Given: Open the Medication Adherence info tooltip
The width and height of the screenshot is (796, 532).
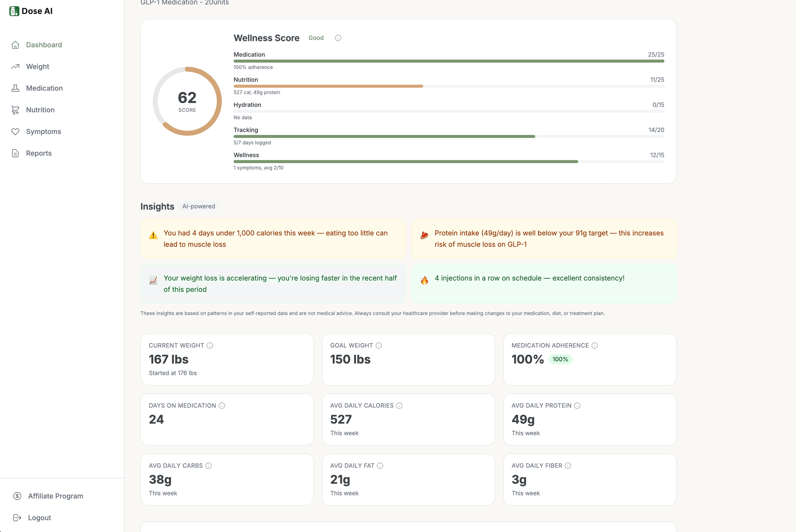Looking at the screenshot, I should 595,345.
